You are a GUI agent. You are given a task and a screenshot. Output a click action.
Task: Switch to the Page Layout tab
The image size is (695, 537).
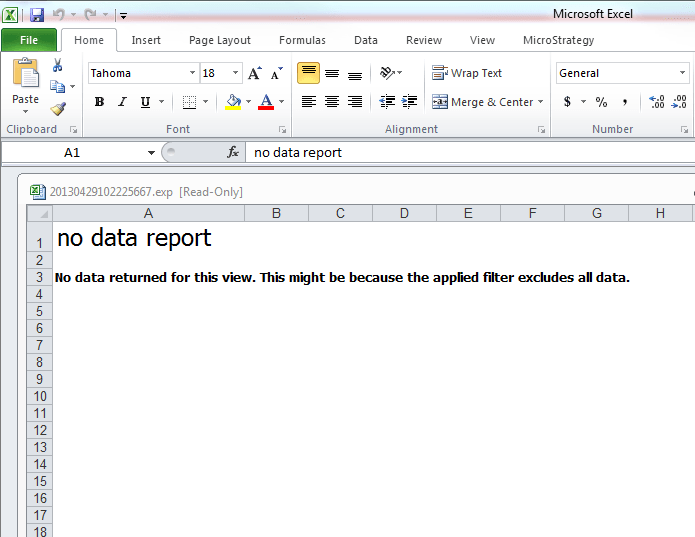point(220,40)
